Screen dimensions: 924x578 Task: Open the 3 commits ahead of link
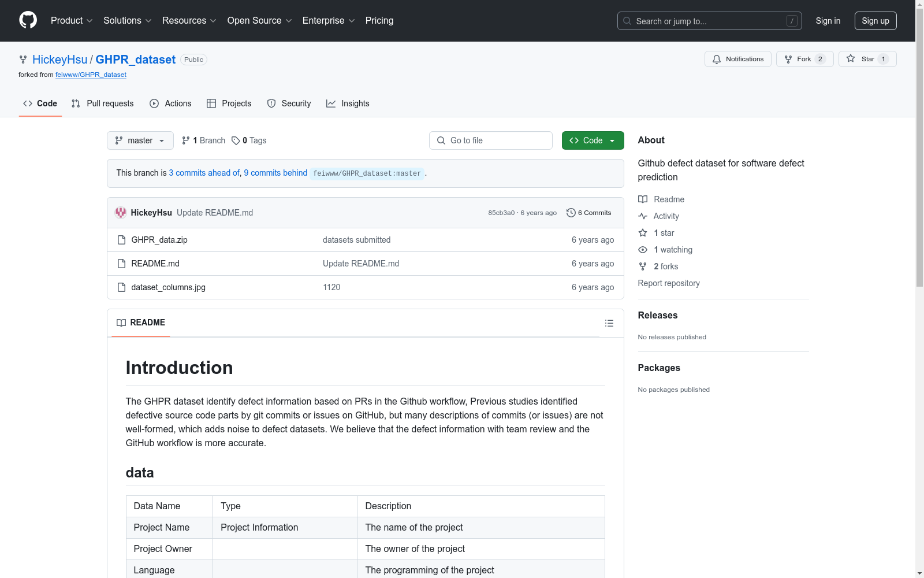[204, 173]
